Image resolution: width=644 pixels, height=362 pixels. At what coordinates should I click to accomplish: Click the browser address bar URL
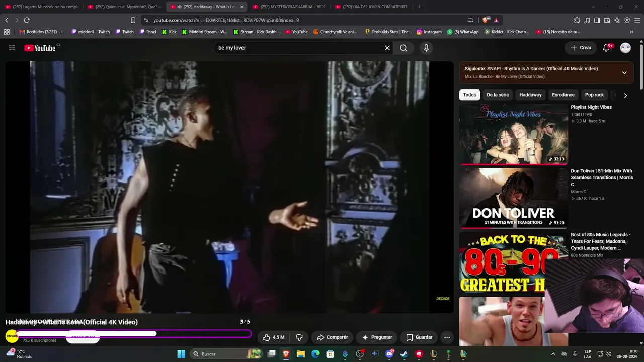(x=226, y=20)
